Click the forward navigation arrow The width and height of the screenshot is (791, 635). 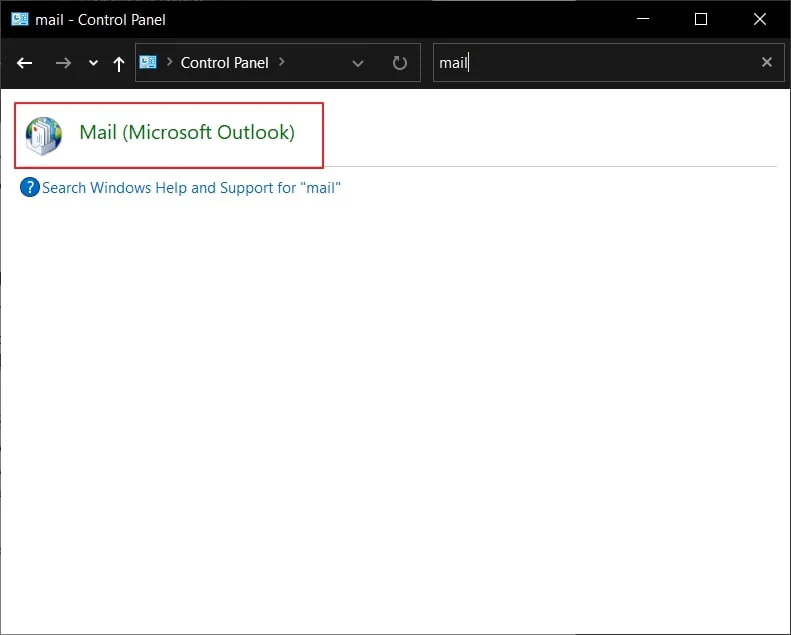[x=63, y=63]
